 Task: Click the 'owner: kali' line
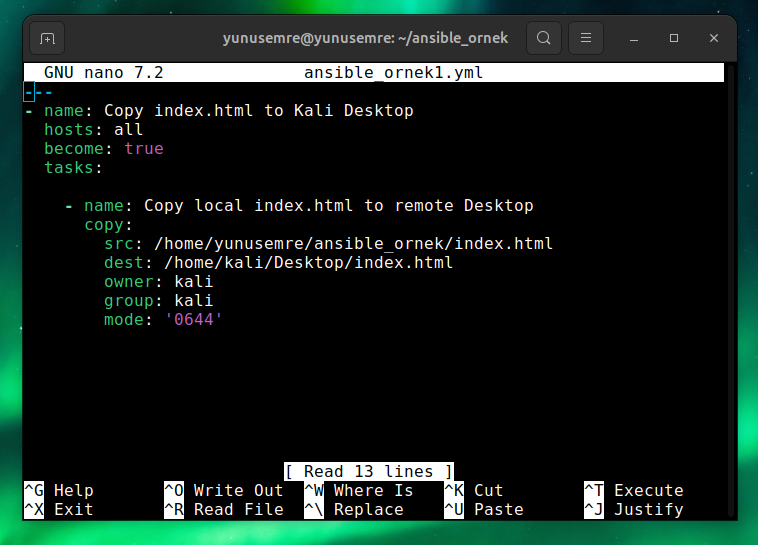pyautogui.click(x=158, y=281)
